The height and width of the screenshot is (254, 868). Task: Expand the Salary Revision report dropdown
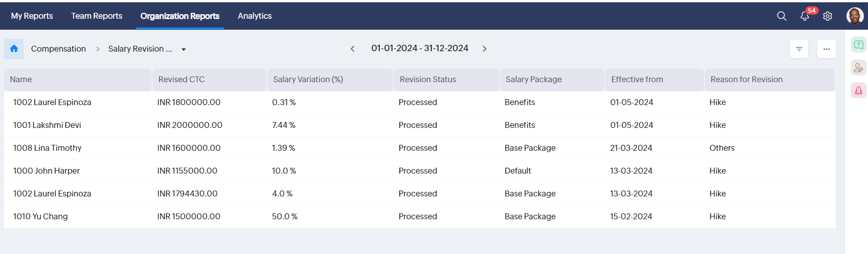pyautogui.click(x=184, y=49)
